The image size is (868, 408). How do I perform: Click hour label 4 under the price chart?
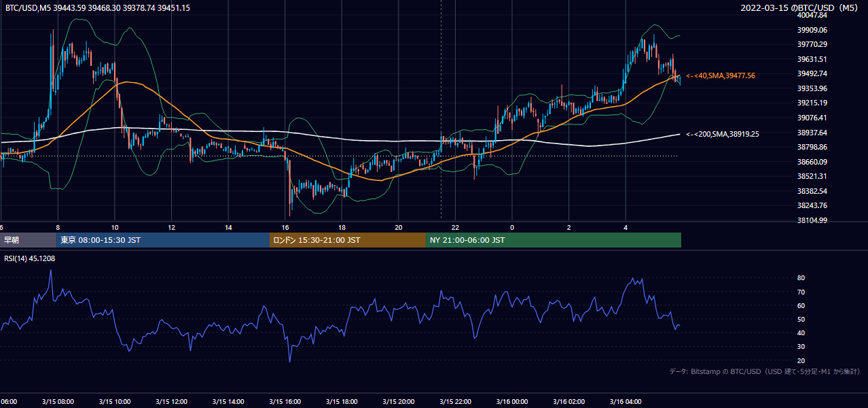[x=626, y=228]
